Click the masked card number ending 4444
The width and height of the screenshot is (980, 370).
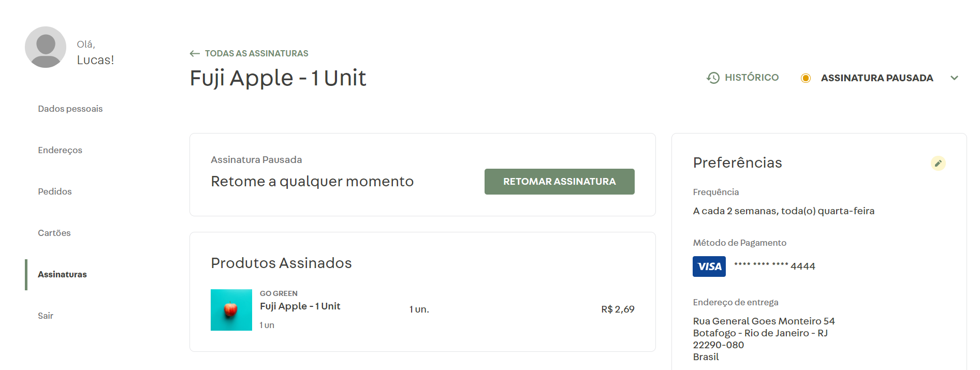774,266
